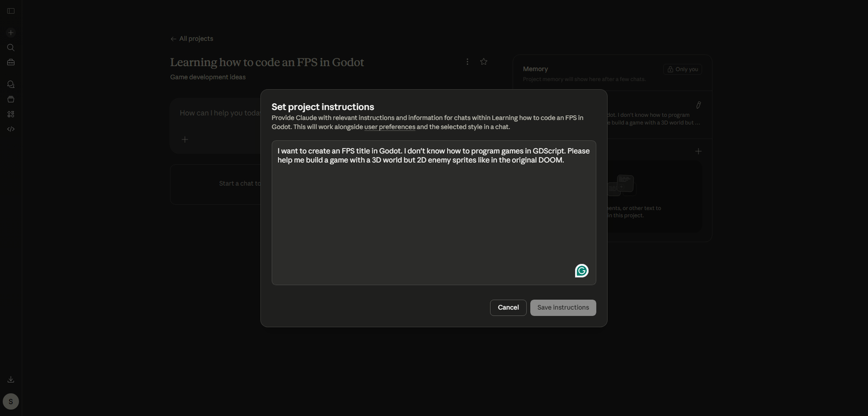This screenshot has height=416, width=868.
Task: Toggle the sidebar panel icon
Action: tap(11, 11)
